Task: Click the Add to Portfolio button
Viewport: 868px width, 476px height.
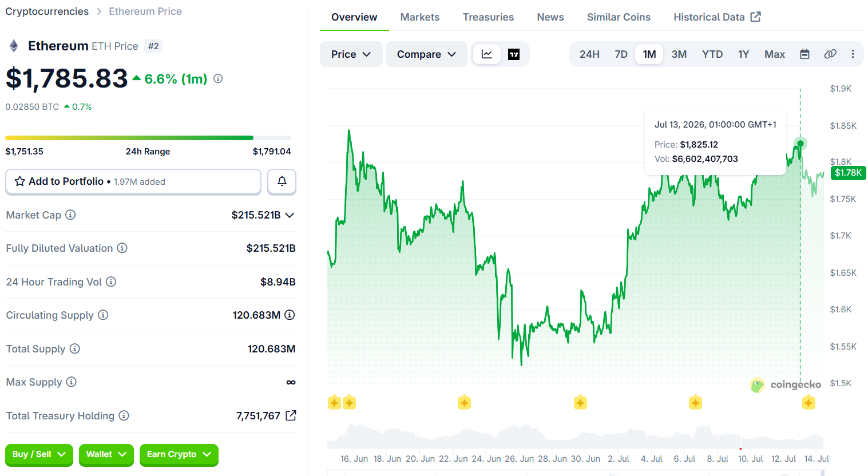Action: click(133, 181)
